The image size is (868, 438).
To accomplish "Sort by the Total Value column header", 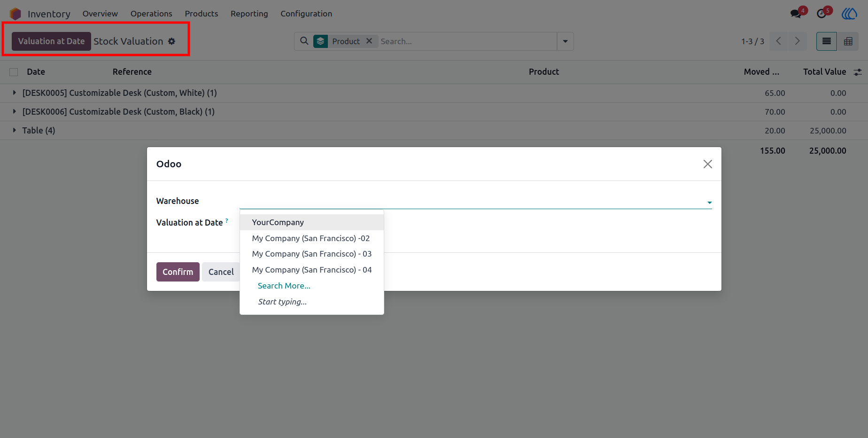I will (x=824, y=72).
